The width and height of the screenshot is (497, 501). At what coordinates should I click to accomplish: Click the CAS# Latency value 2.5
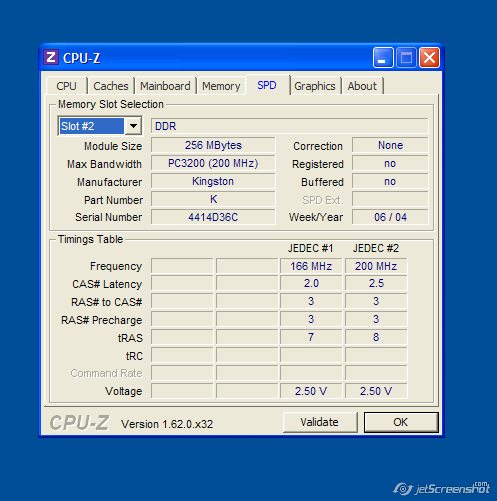(x=376, y=283)
